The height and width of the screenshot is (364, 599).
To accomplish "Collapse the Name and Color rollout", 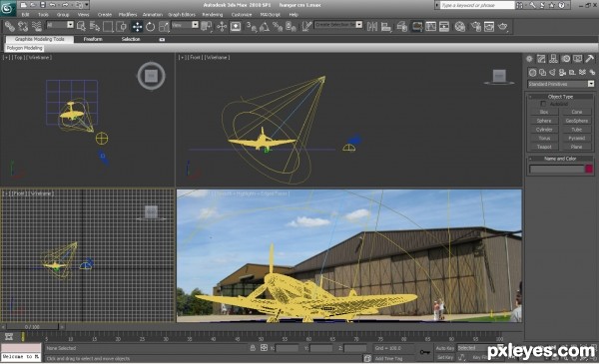I will [560, 159].
